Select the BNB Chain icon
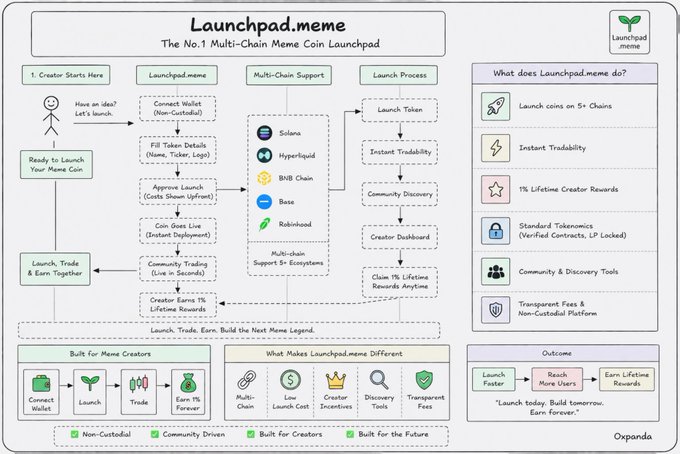Screen dimensions: 680x454 264,178
